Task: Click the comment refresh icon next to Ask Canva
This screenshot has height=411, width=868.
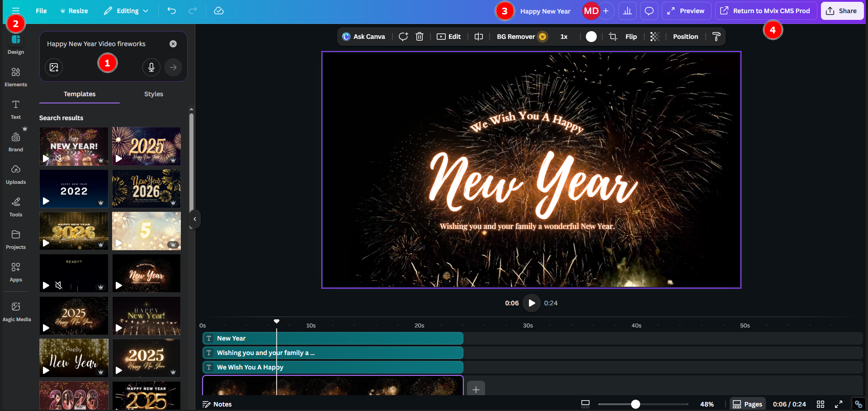Action: pyautogui.click(x=403, y=37)
